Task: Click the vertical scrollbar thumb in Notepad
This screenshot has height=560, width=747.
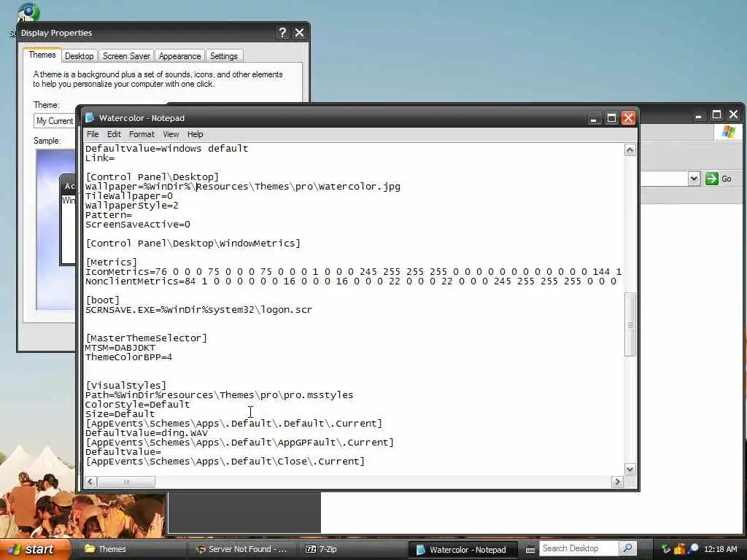Action: pyautogui.click(x=630, y=324)
